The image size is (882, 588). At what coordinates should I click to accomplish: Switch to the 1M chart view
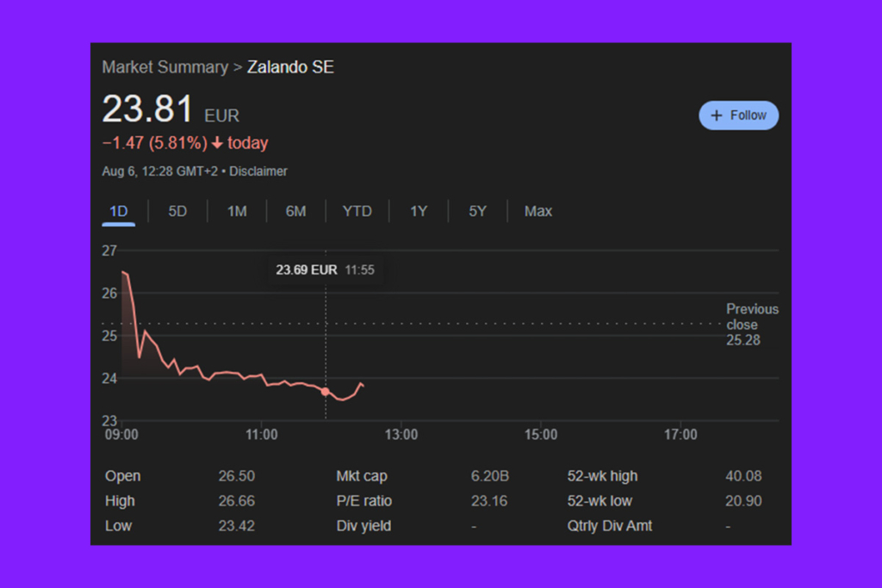coord(236,211)
